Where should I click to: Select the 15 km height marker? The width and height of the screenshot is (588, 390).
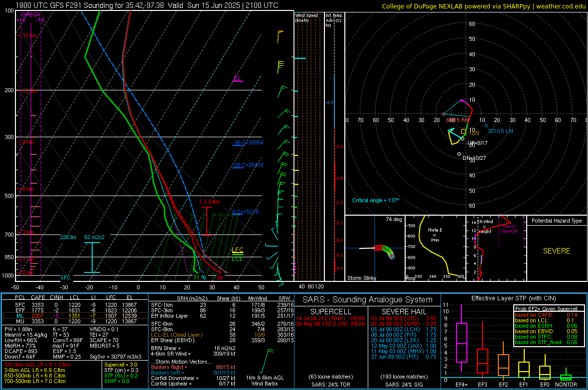tap(29, 36)
